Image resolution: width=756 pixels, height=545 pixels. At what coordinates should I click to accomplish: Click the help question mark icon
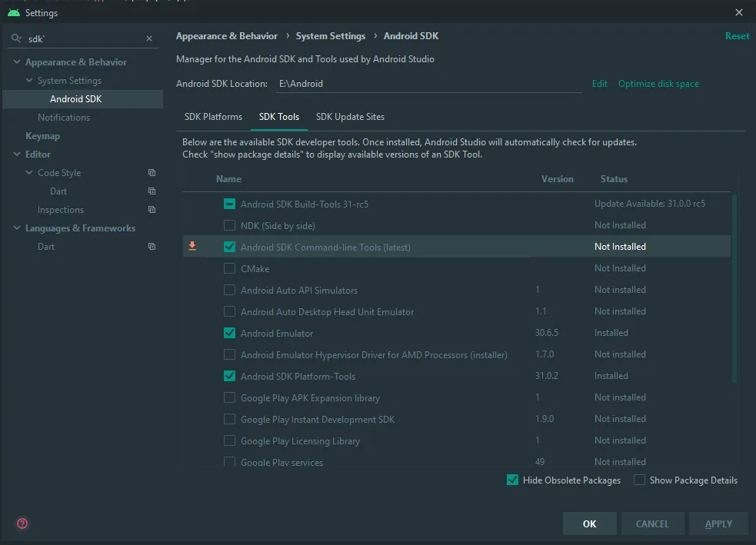pos(22,523)
